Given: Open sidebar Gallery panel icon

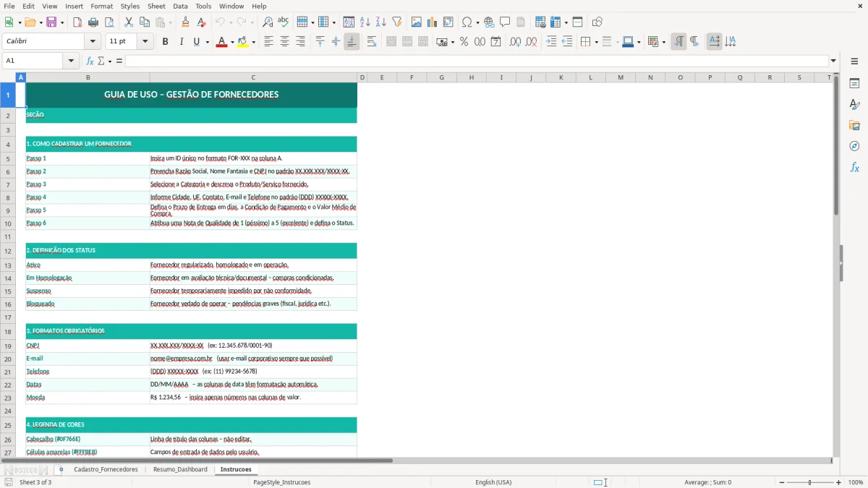Looking at the screenshot, I should (854, 126).
